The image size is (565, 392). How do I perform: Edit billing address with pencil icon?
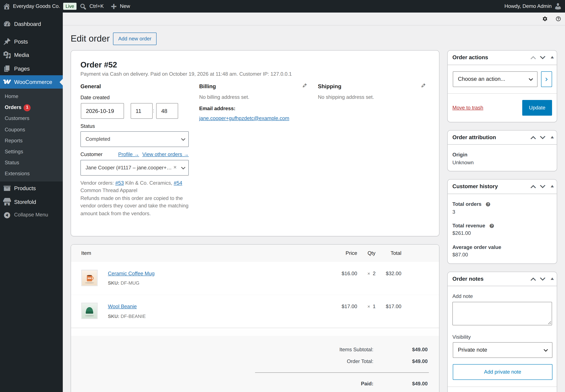point(304,86)
